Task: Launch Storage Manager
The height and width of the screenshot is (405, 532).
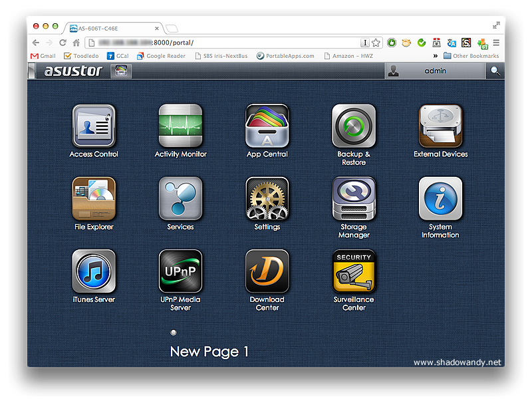Action: 354,198
